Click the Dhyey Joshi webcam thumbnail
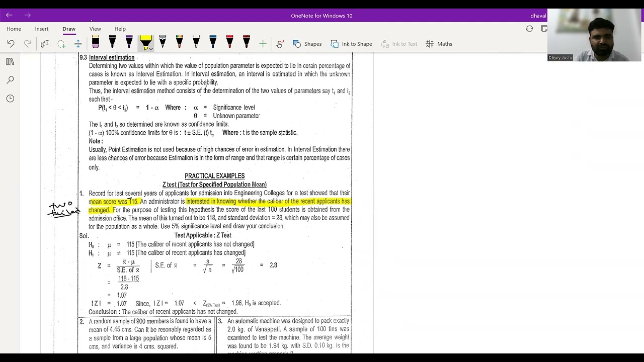The image size is (644, 362). [594, 35]
